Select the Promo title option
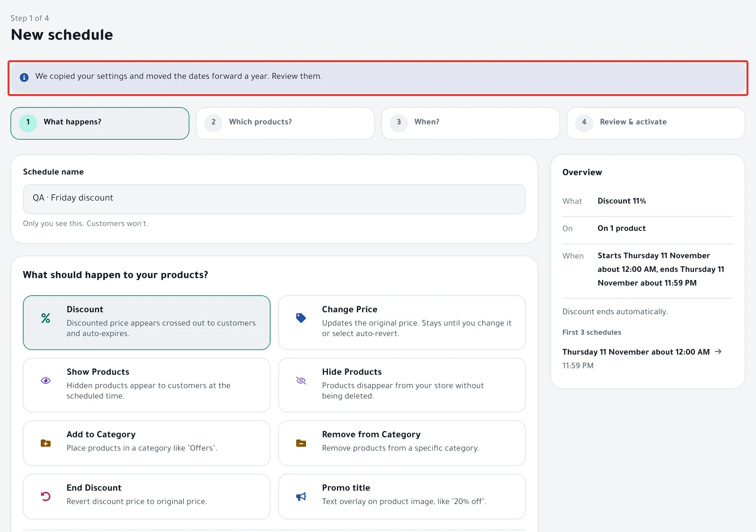Image resolution: width=756 pixels, height=532 pixels. (x=402, y=496)
